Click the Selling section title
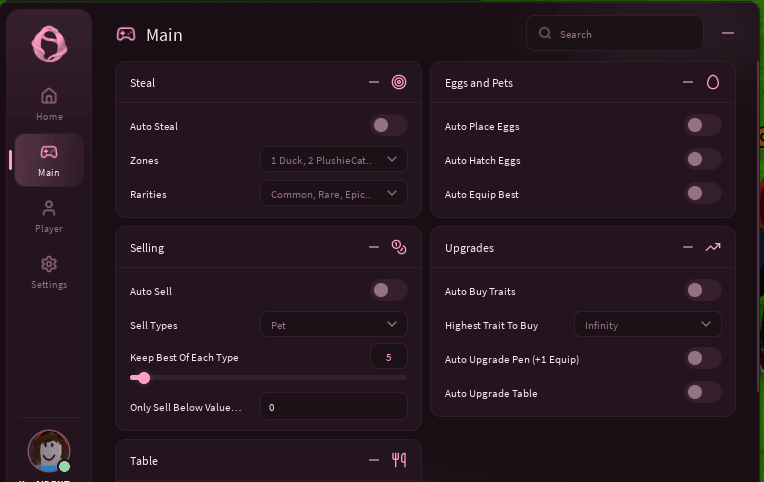Viewport: 764px width, 482px height. 147,248
